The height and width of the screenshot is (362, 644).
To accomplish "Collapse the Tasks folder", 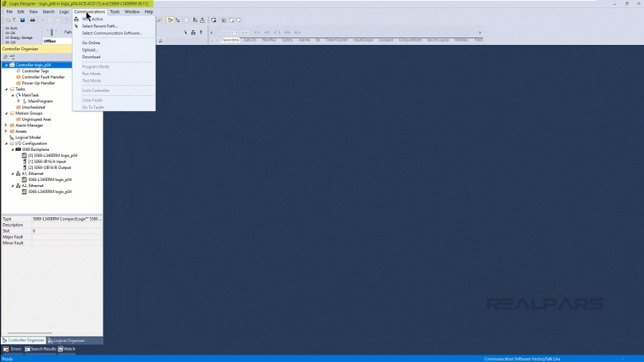I will pyautogui.click(x=6, y=89).
